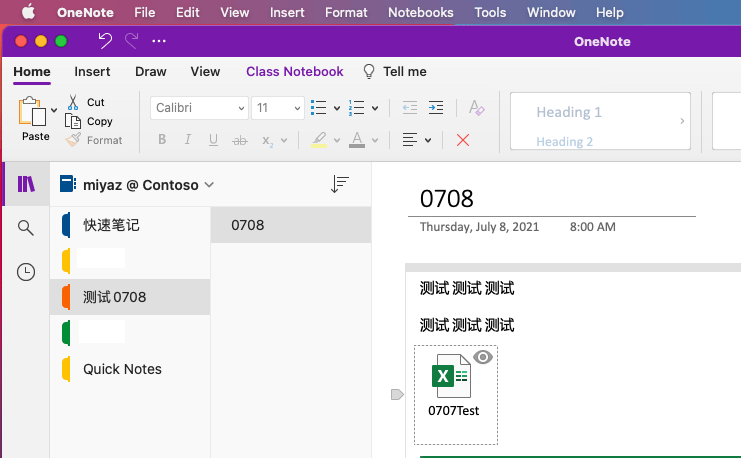Click the Tell me search box
Screen dimensions: 741x458
405,72
